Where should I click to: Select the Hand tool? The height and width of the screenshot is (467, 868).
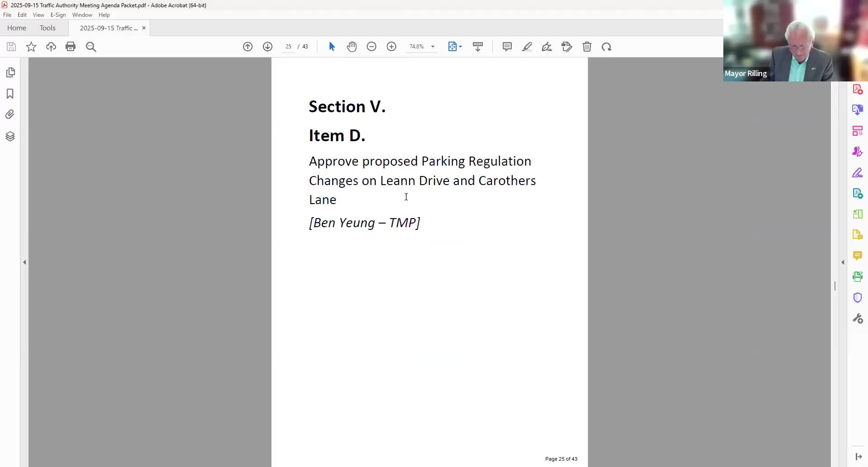point(352,47)
